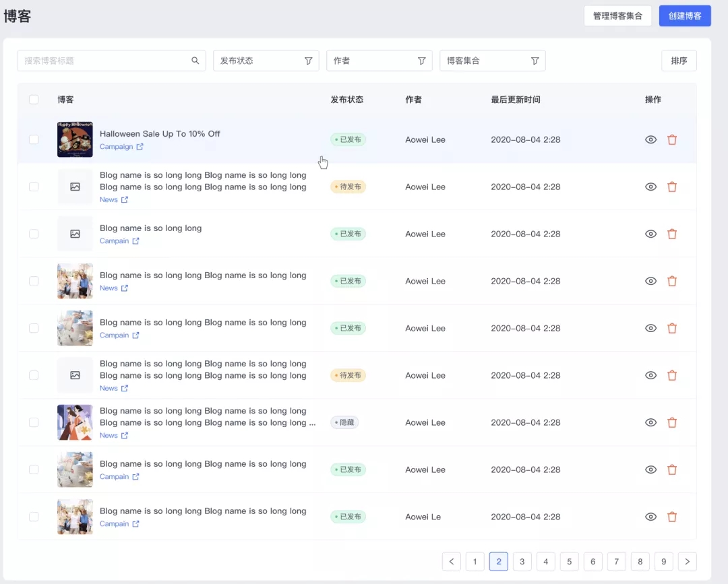Select page 9 in pagination
Viewport: 728px width, 584px height.
(663, 561)
